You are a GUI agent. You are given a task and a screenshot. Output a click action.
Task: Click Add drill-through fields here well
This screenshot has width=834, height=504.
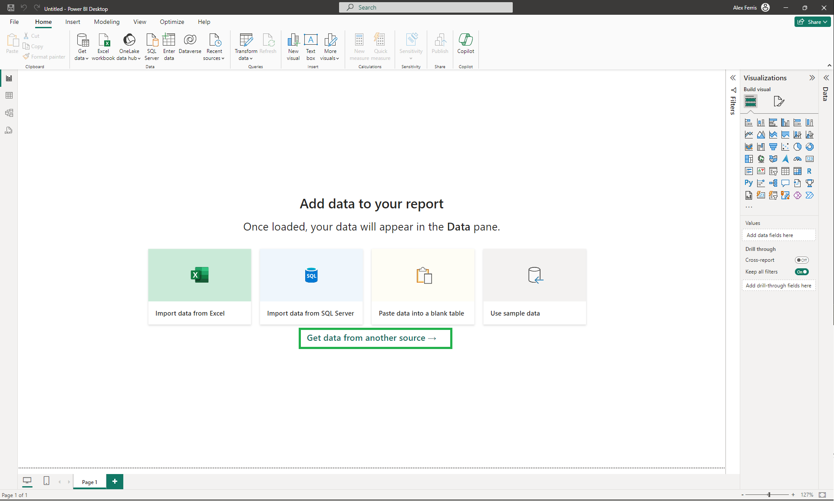778,285
